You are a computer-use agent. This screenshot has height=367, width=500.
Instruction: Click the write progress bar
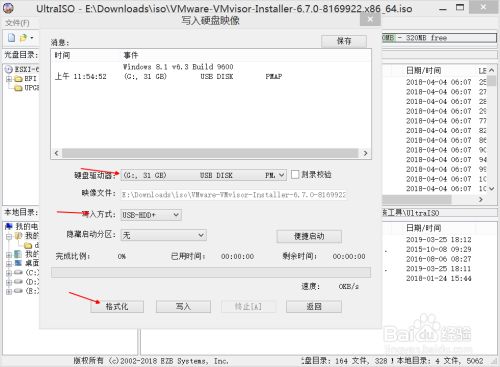point(211,272)
